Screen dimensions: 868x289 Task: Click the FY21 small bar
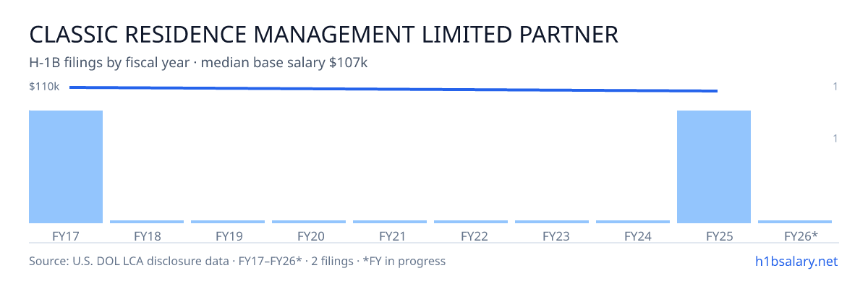tap(390, 222)
